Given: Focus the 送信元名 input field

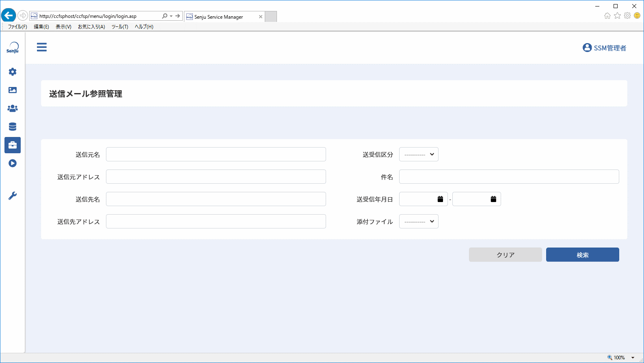Looking at the screenshot, I should (216, 154).
